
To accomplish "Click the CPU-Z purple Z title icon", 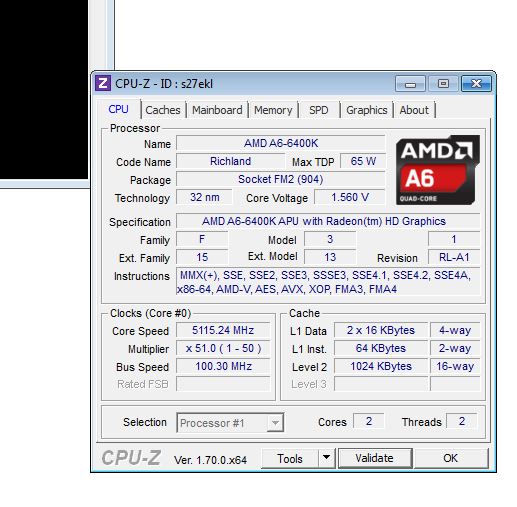I will [103, 83].
